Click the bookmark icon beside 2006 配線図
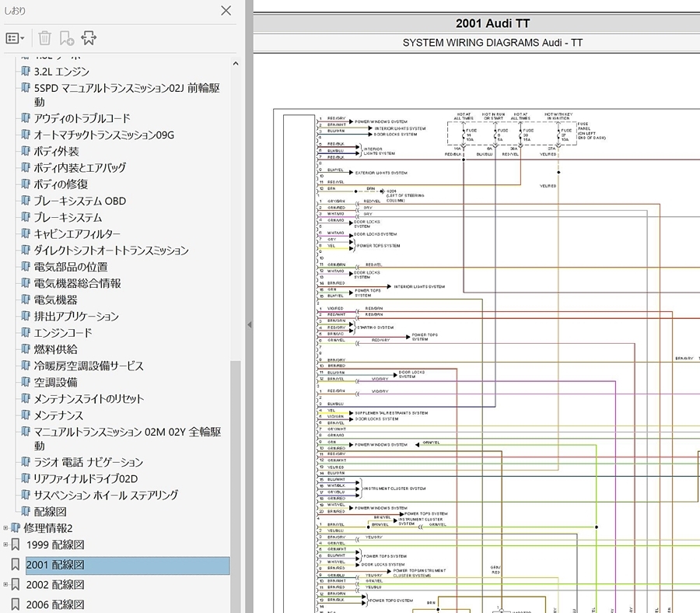 [16, 604]
